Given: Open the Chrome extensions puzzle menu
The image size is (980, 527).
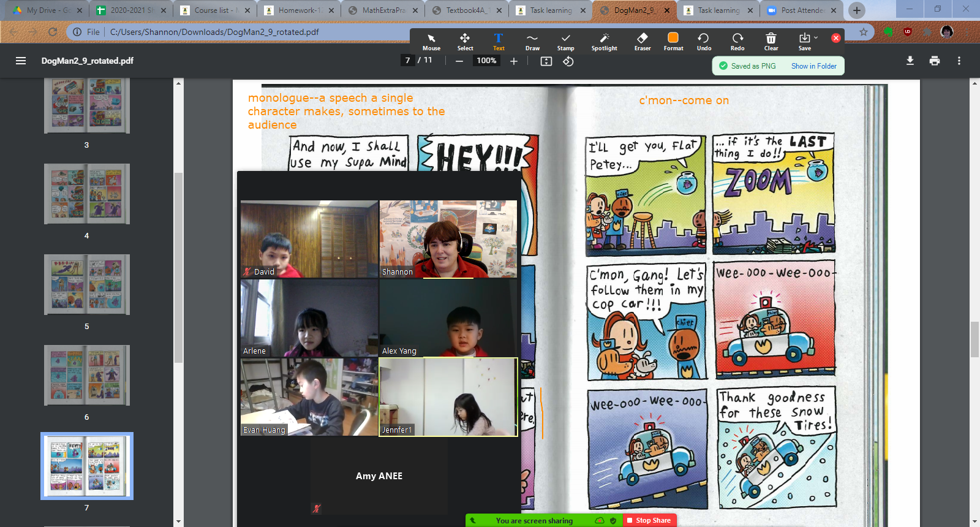Looking at the screenshot, I should tap(927, 32).
